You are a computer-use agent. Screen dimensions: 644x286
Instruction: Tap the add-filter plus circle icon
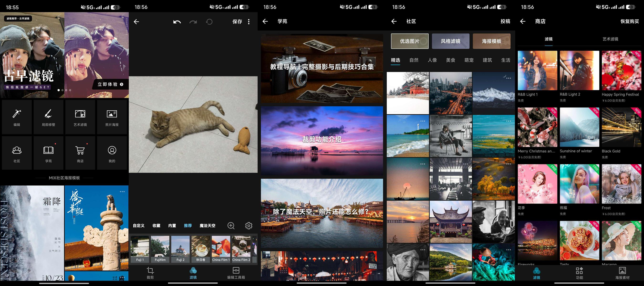pos(231,225)
